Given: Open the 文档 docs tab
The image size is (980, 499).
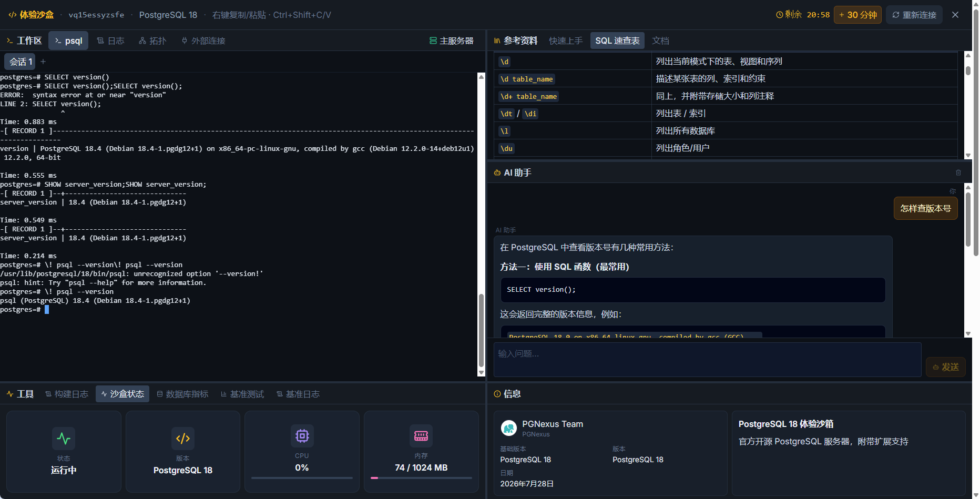Looking at the screenshot, I should (x=660, y=40).
